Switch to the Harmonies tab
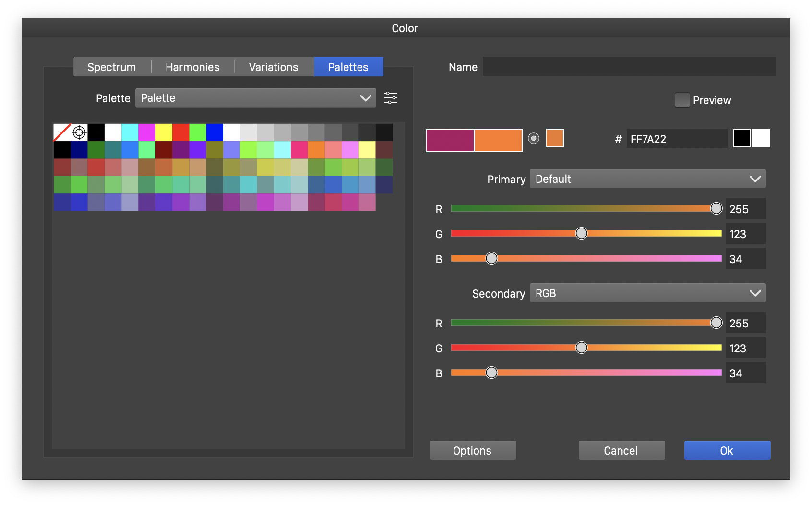The width and height of the screenshot is (812, 505). (192, 67)
